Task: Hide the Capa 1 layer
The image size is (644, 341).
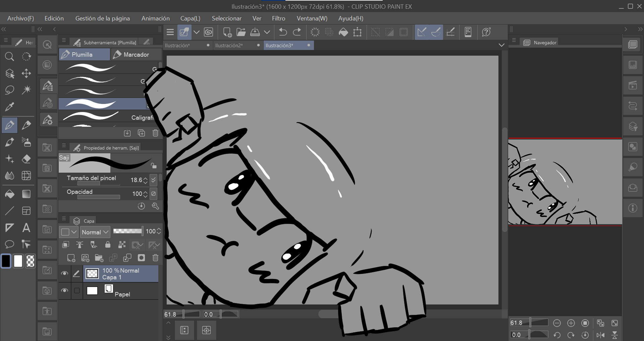Action: pos(64,274)
